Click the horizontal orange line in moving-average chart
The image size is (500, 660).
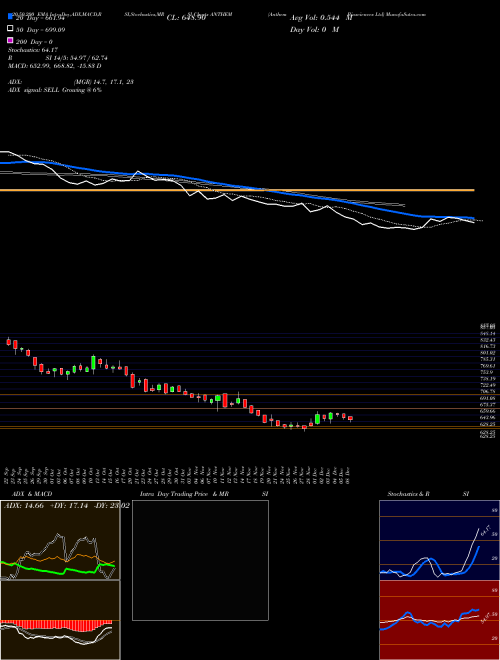(x=237, y=190)
